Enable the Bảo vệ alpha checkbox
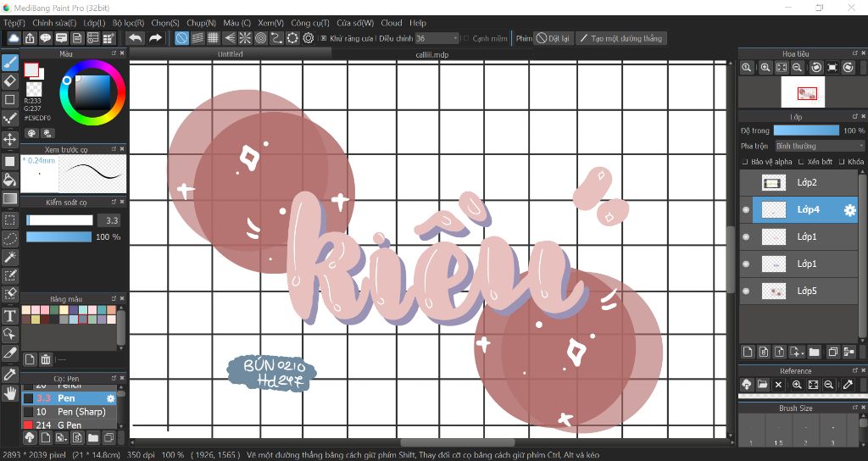Screen dimensions: 868x461 click(744, 162)
